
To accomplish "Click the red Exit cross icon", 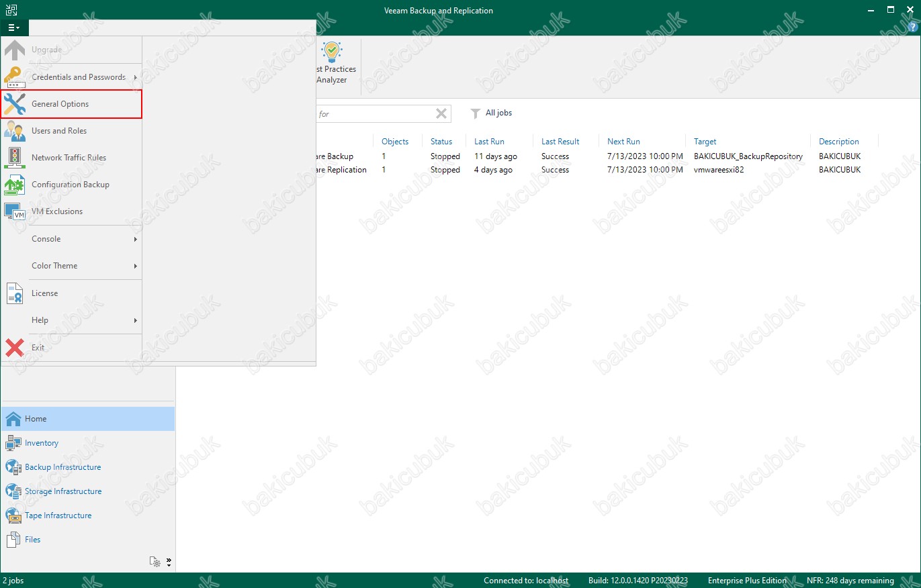I will (x=15, y=348).
